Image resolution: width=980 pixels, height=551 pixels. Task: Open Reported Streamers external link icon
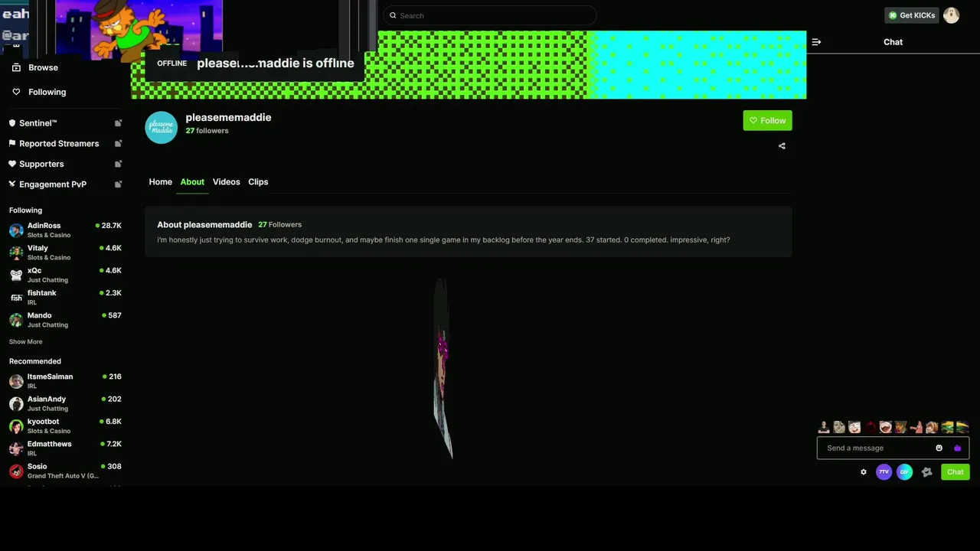pos(118,143)
